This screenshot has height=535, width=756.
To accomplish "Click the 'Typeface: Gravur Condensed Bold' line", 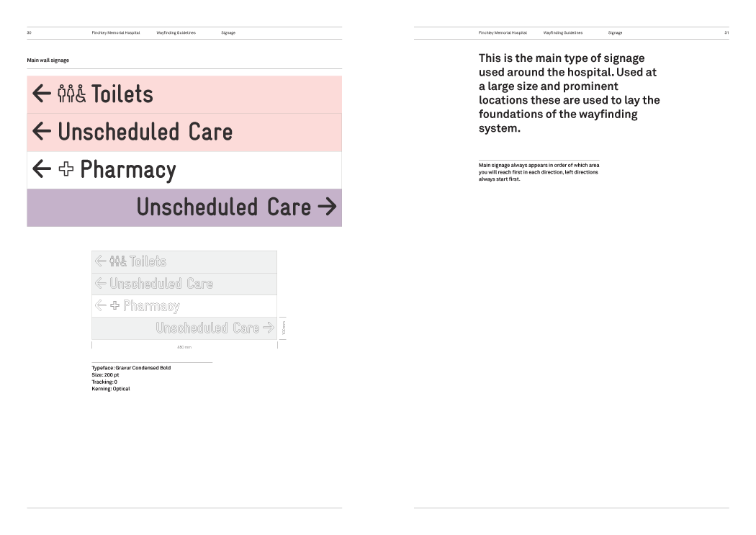I will tap(131, 368).
